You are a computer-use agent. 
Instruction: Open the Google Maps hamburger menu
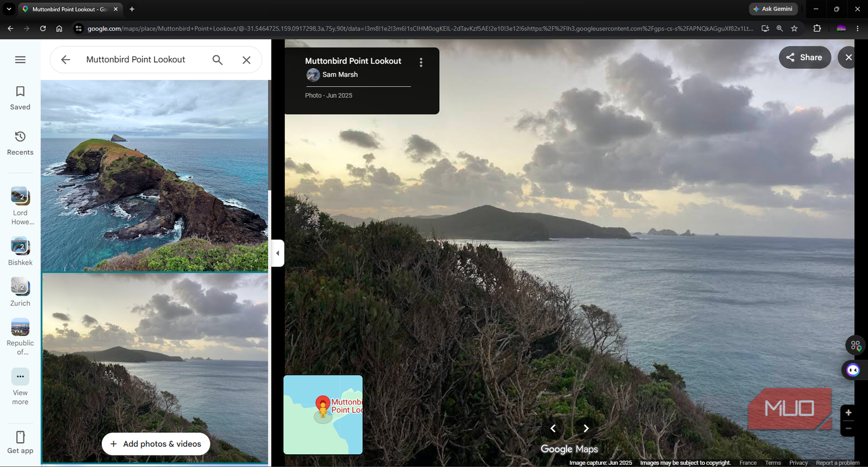coord(20,60)
